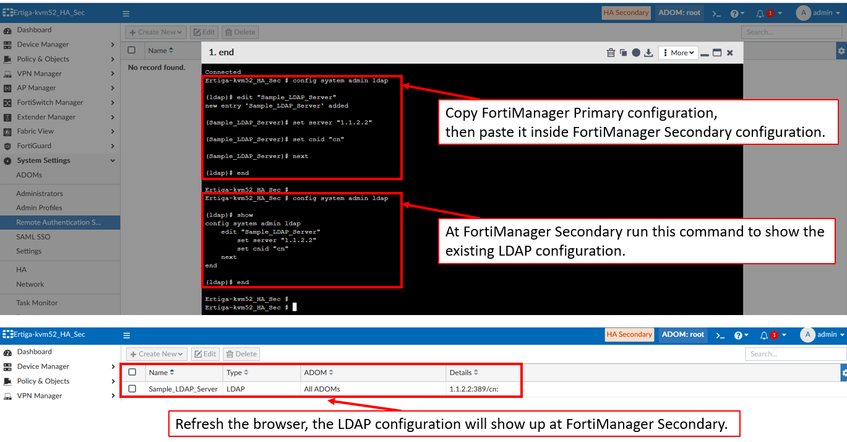Click Delete button in Sample_LDAP_Server list view

point(241,354)
